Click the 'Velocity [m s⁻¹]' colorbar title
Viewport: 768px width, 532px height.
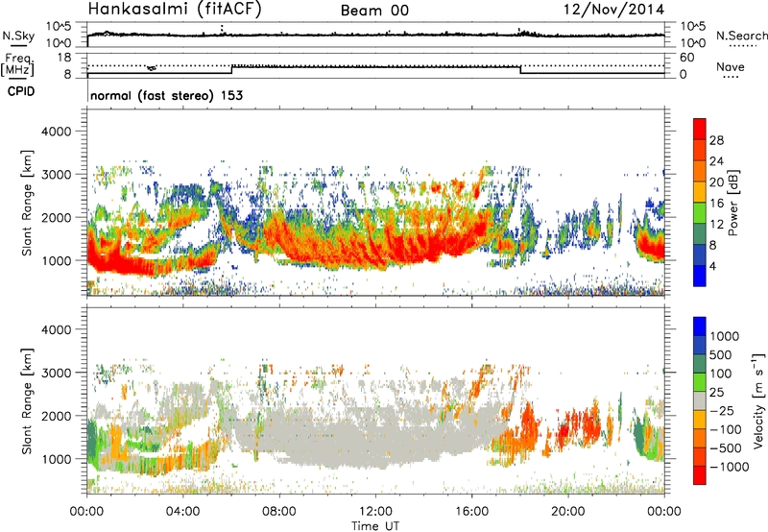tap(758, 400)
